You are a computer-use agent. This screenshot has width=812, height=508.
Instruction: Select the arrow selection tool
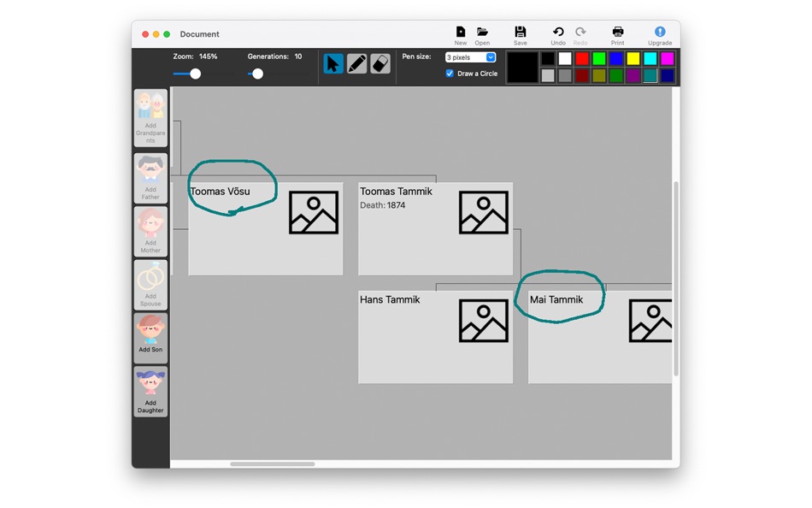333,63
